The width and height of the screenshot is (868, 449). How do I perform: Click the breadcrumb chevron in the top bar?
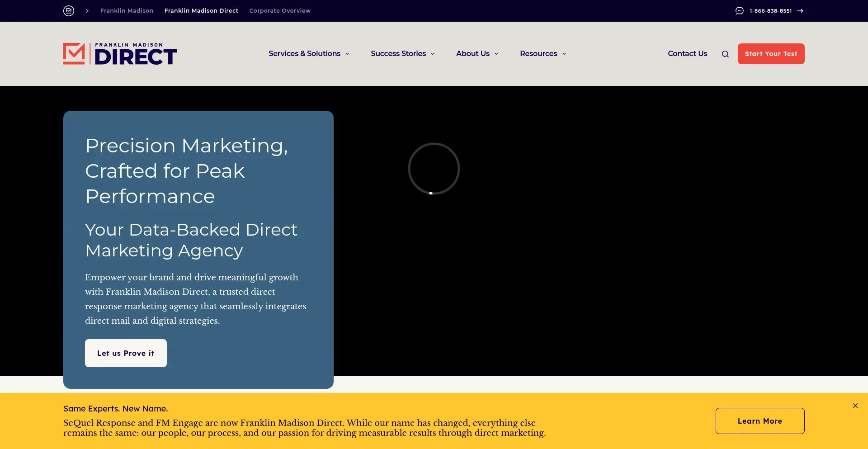pos(87,11)
